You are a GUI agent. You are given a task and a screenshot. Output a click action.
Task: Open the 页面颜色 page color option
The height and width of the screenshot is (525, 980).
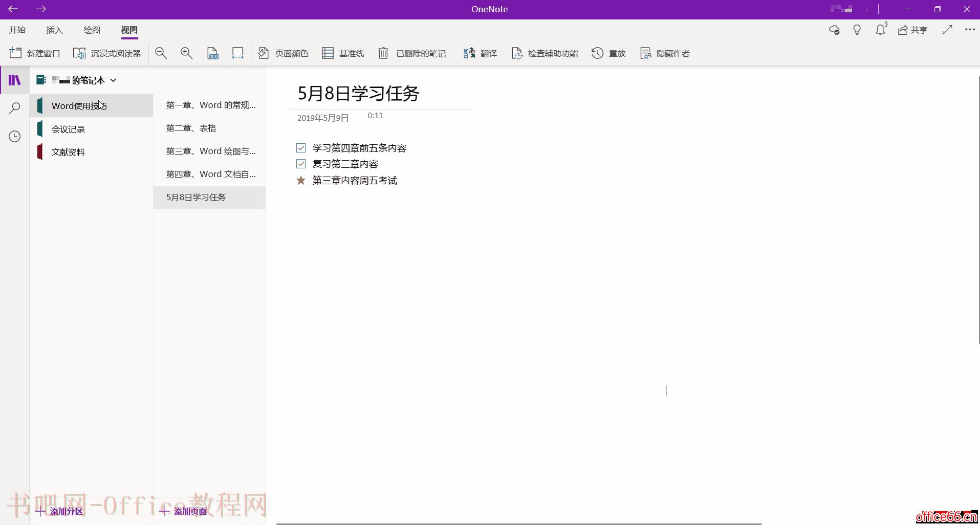click(283, 53)
